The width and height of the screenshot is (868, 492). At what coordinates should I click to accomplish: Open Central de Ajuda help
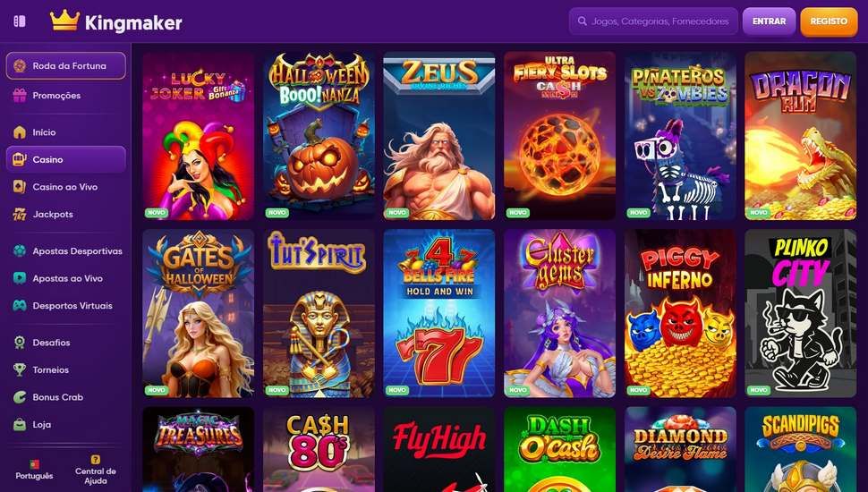[x=95, y=470]
